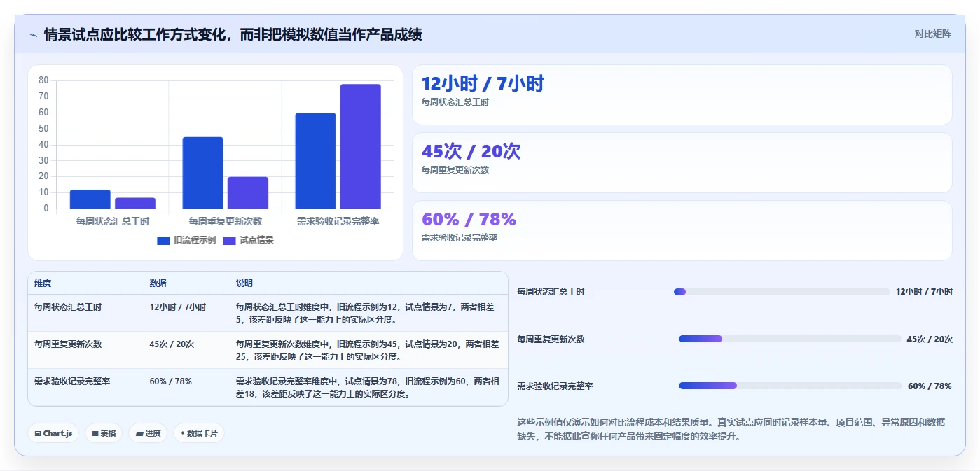980x471 pixels.
Task: Click the 每周重复更新次数 x-axis label in chart
Action: click(x=226, y=221)
